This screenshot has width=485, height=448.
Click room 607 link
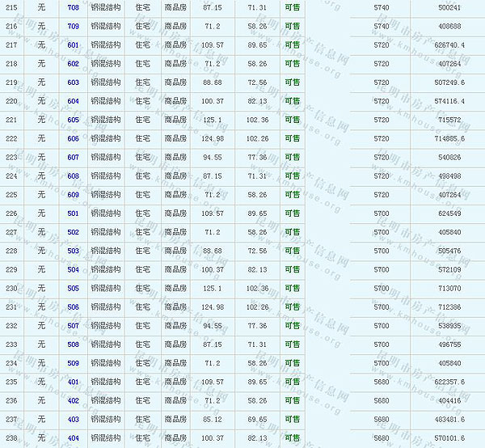(x=73, y=157)
